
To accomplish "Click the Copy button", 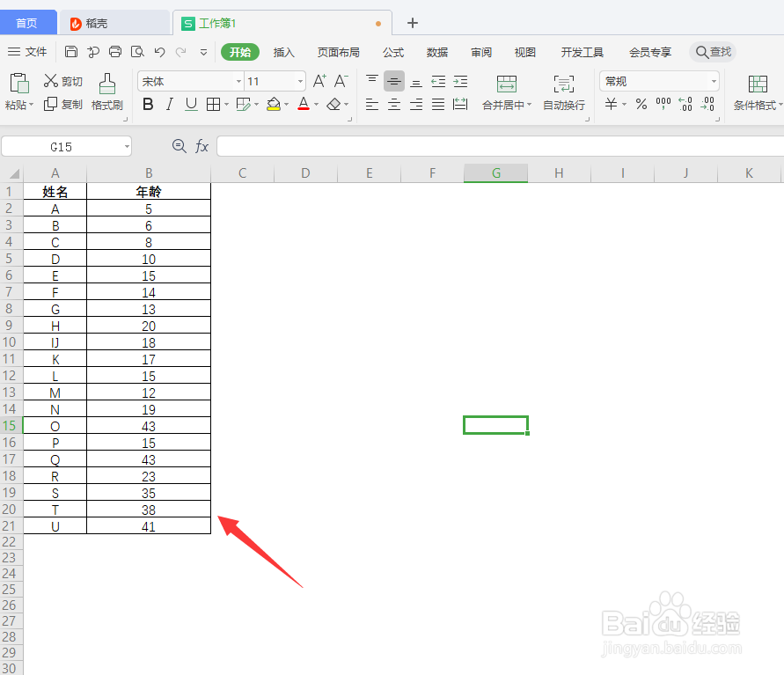I will pos(63,104).
